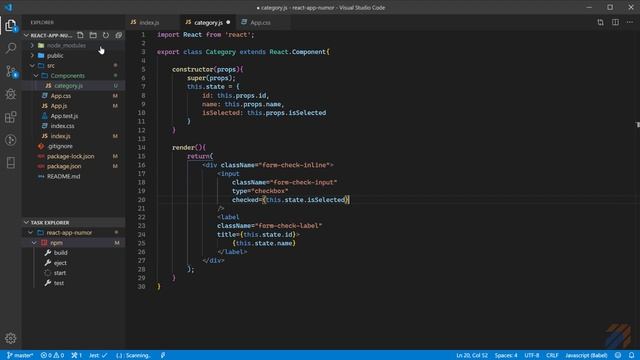Screen dimensions: 640x360
Task: Open Run and Debug view
Action: 11,94
